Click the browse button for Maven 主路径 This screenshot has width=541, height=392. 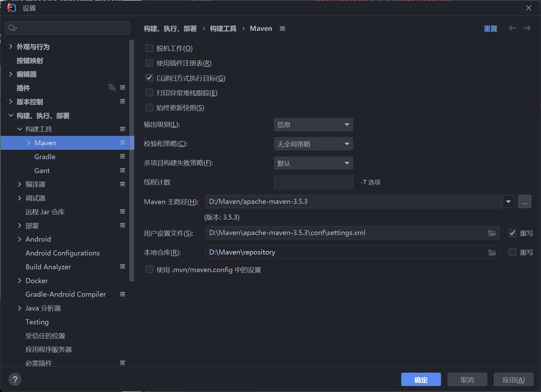524,202
